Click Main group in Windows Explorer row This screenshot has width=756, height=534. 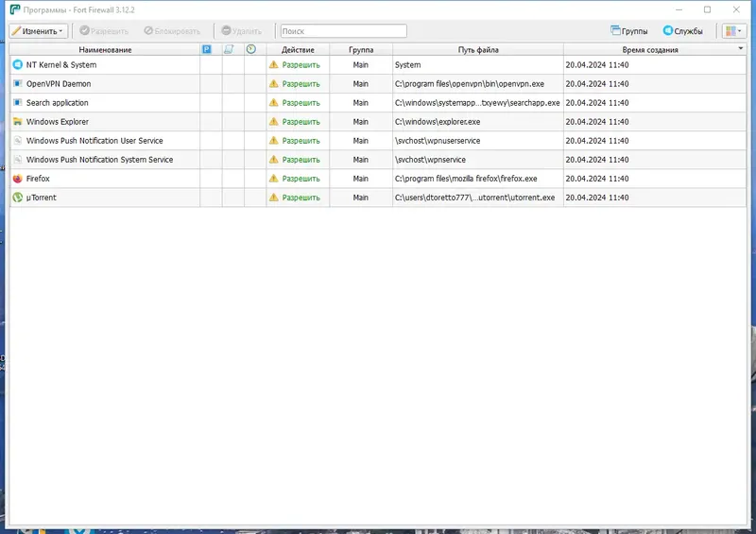(x=361, y=122)
